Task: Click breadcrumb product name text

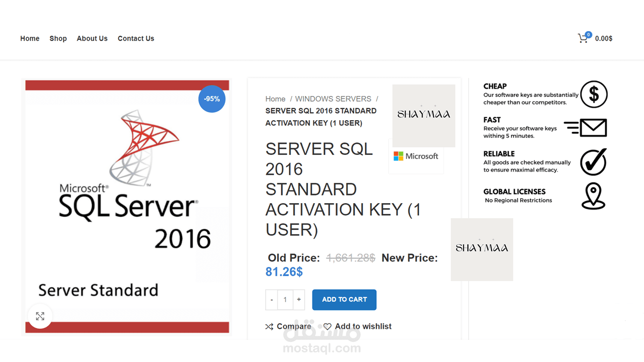Action: pos(321,117)
